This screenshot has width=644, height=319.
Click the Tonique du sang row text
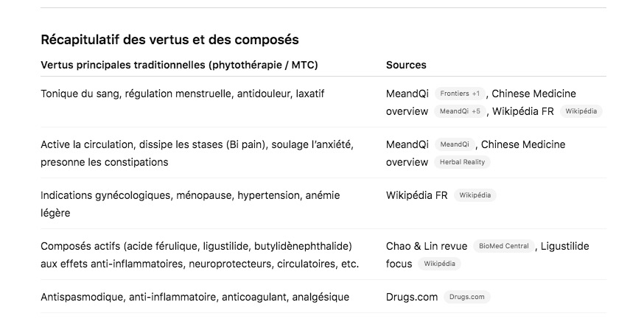coord(182,94)
